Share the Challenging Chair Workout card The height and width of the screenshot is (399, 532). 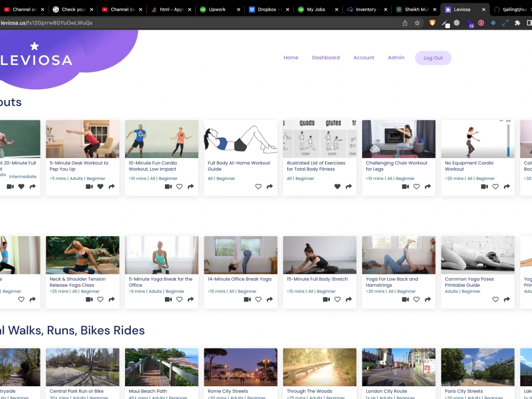click(x=428, y=187)
